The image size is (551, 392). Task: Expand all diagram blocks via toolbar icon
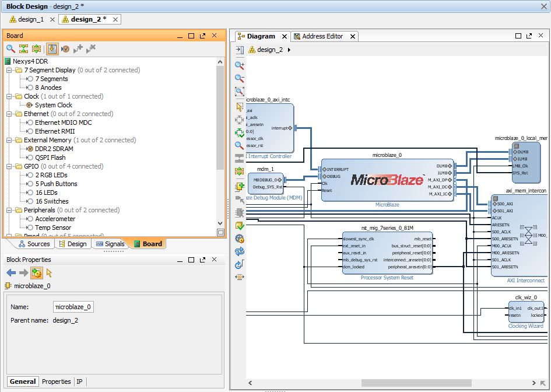[240, 171]
